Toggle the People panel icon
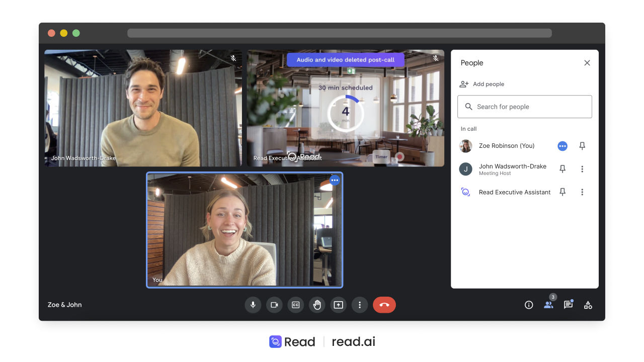Viewport: 644px width, 362px height. pos(548,305)
